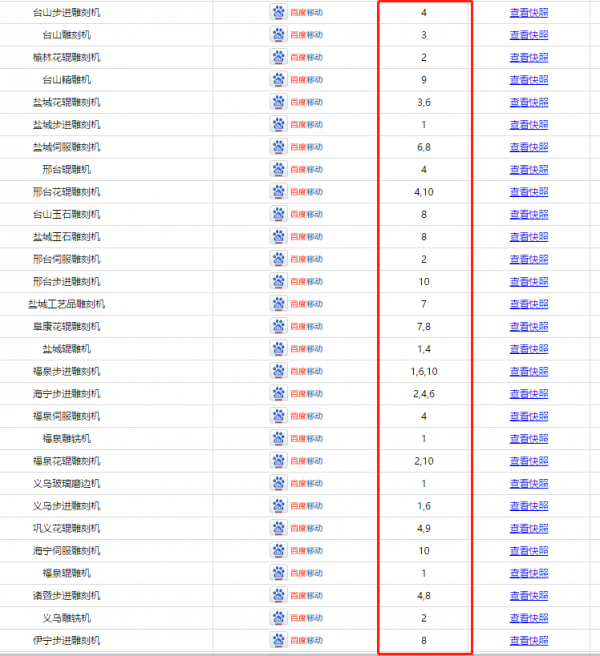Open 查看快照 link for 台山玉石雕刻机
The width and height of the screenshot is (600, 656).
[x=529, y=214]
